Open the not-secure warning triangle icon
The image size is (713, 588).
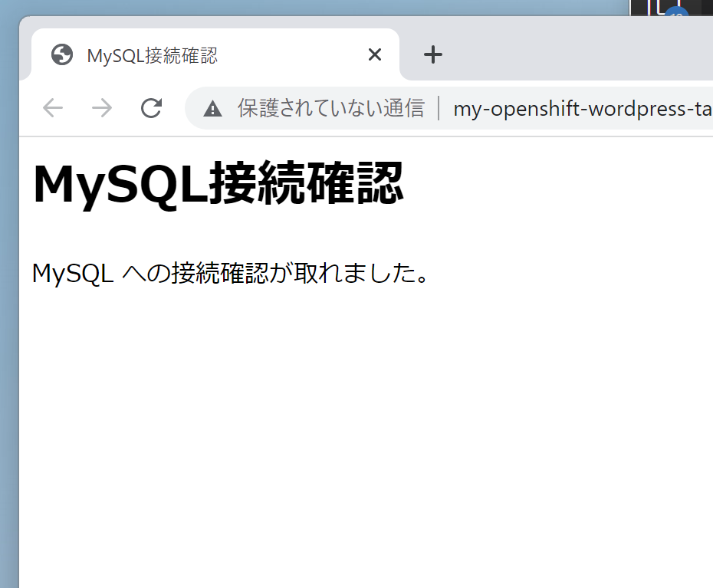(212, 109)
